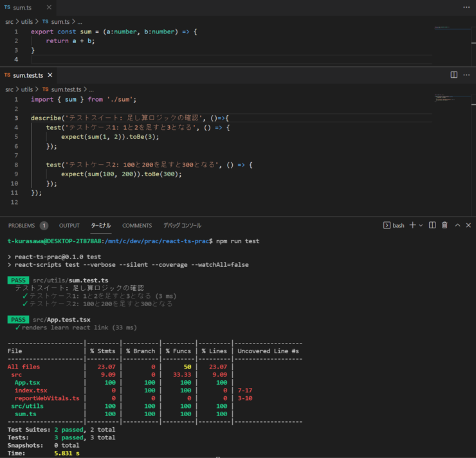The image size is (476, 458).
Task: Open the terminal launch profile dropdown arrow
Action: point(421,226)
